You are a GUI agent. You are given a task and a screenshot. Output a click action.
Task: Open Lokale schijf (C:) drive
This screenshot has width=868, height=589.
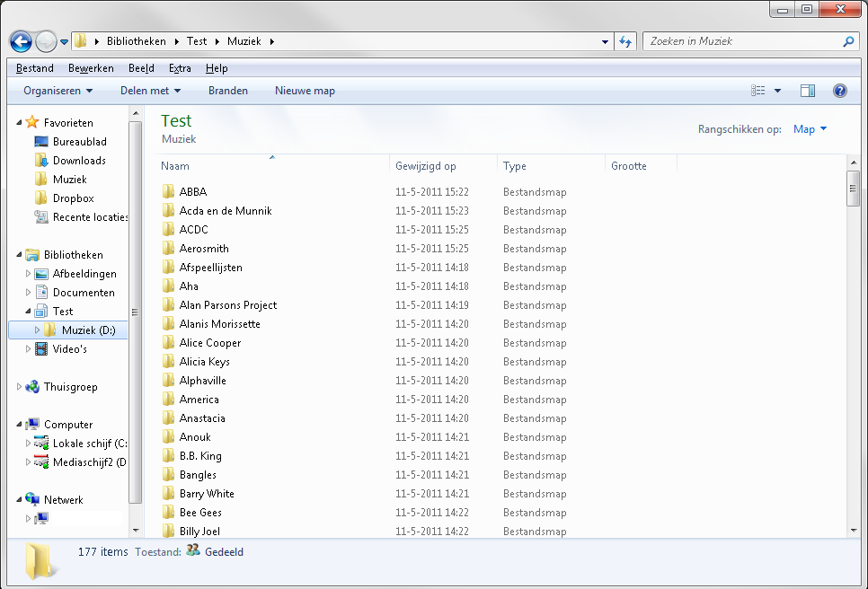90,443
